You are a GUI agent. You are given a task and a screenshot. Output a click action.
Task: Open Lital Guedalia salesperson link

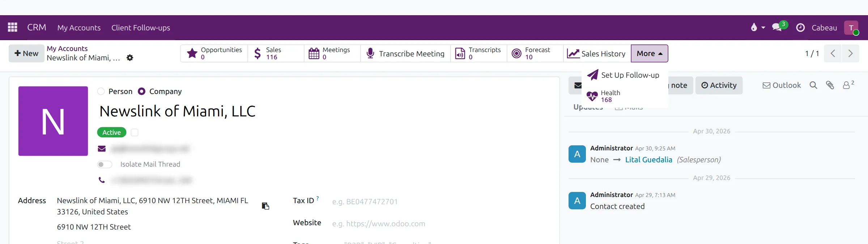tap(649, 160)
